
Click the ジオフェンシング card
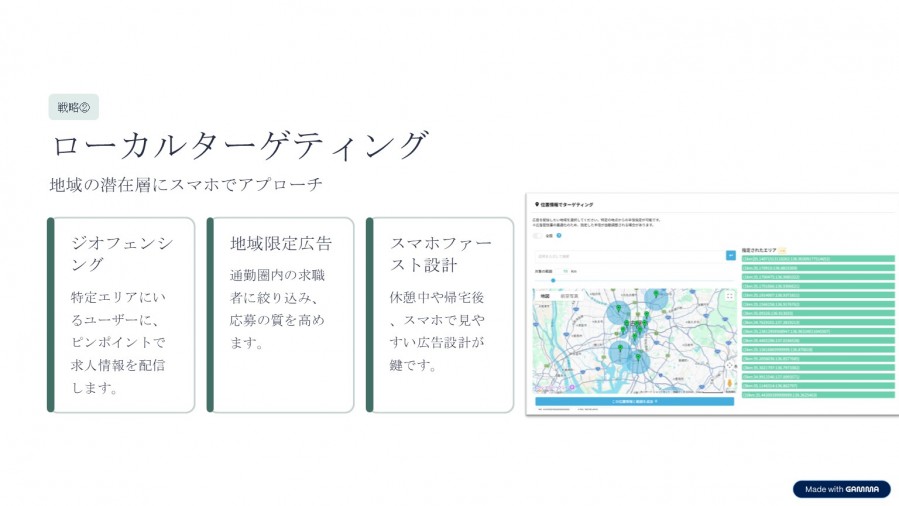pyautogui.click(x=122, y=314)
